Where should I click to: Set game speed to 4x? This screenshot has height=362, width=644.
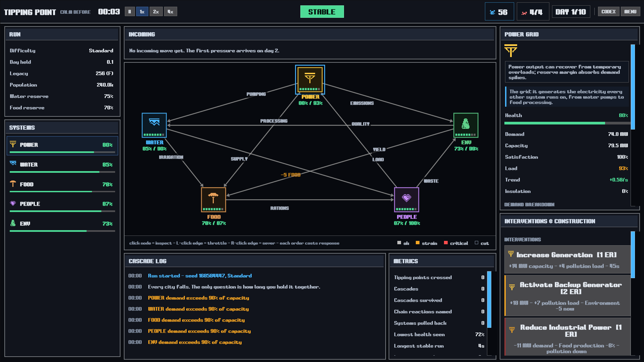170,12
